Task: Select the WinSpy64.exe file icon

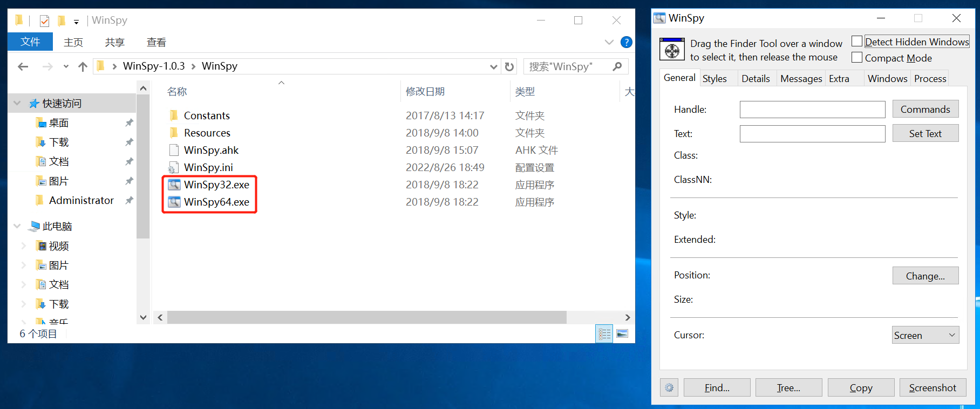Action: [x=174, y=202]
